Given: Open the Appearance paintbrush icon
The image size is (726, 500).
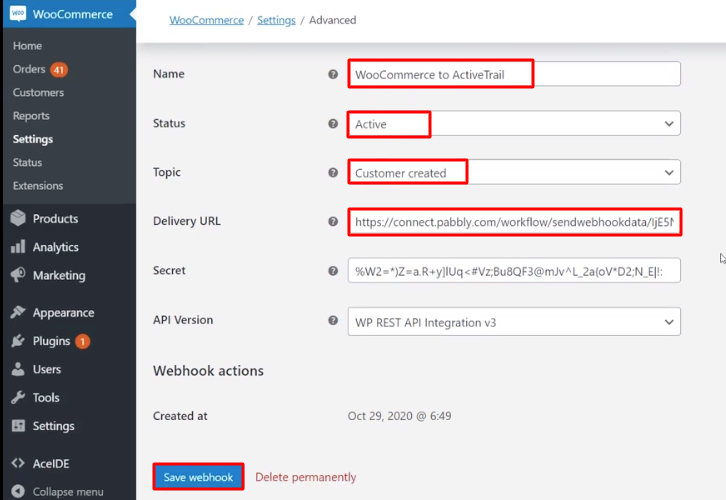Looking at the screenshot, I should (x=18, y=312).
